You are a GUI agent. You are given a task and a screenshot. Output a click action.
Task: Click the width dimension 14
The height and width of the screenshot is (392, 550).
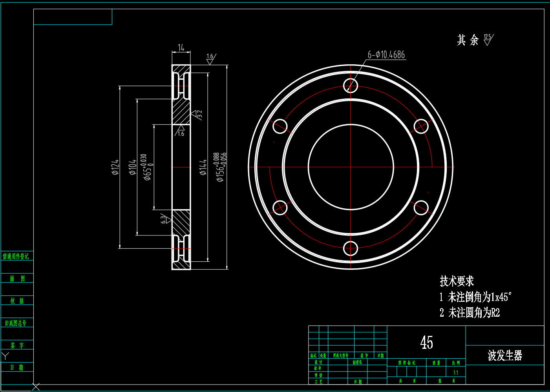point(181,48)
